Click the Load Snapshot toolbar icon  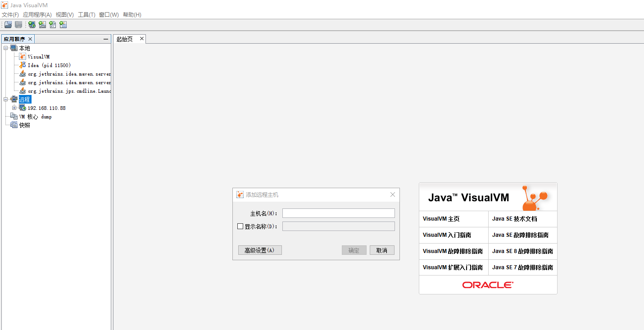coord(8,25)
